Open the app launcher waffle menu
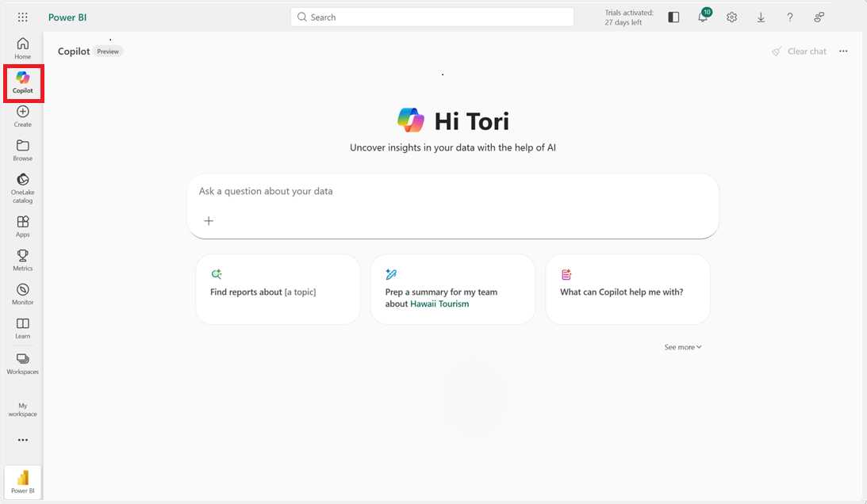 point(21,16)
